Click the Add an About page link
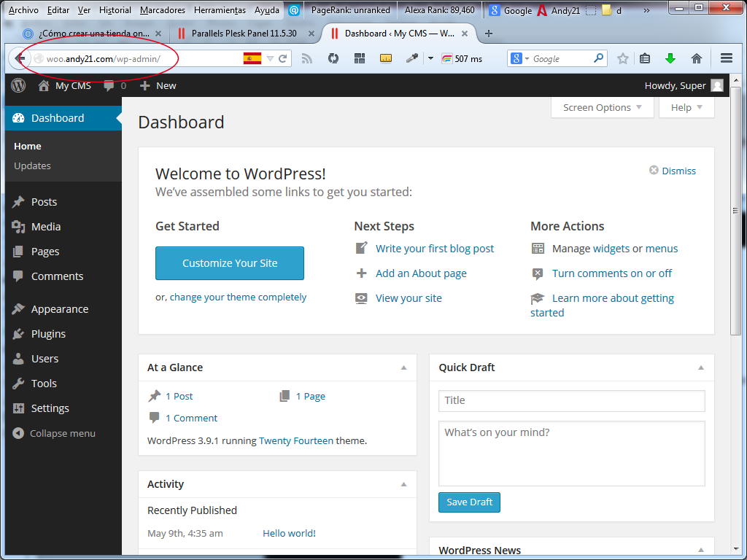The width and height of the screenshot is (747, 560). click(x=421, y=273)
